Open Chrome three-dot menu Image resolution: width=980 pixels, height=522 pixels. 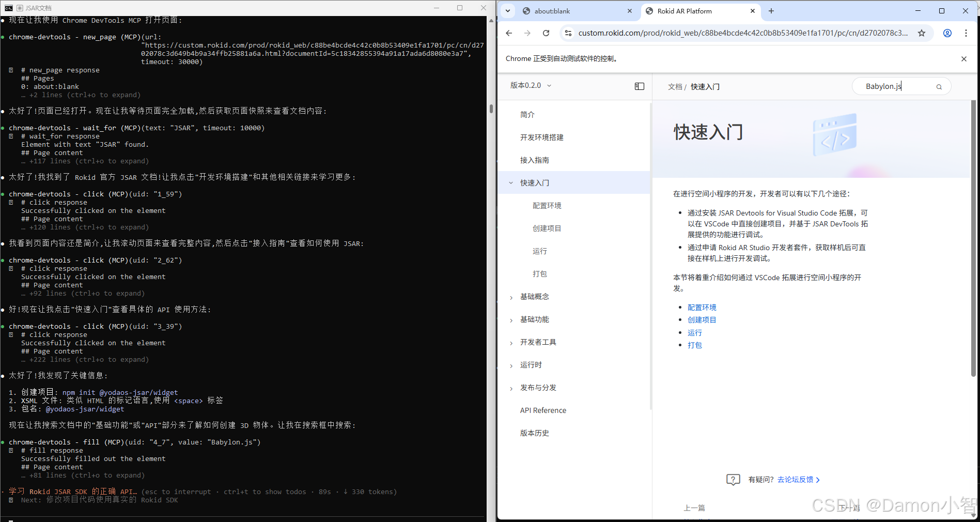[966, 33]
